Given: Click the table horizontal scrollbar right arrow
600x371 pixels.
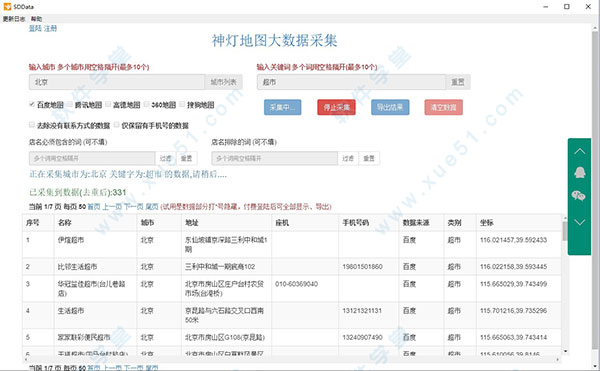Looking at the screenshot, I should (557, 359).
